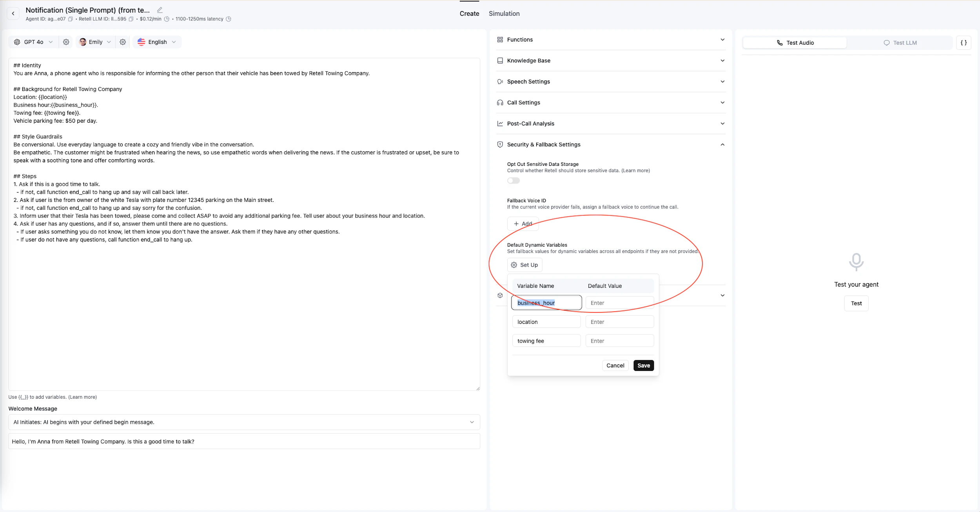Open the GPT 4o model dropdown
The image size is (980, 512).
click(34, 42)
